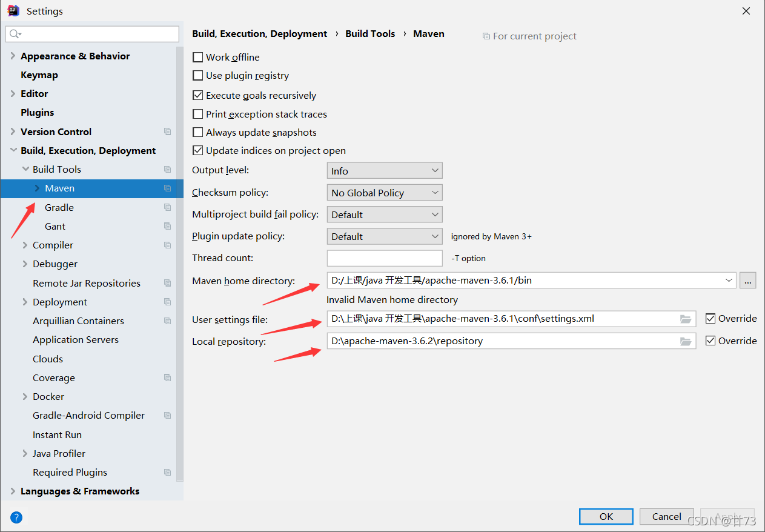Expand the Compiler node
The image size is (765, 532).
coord(25,245)
